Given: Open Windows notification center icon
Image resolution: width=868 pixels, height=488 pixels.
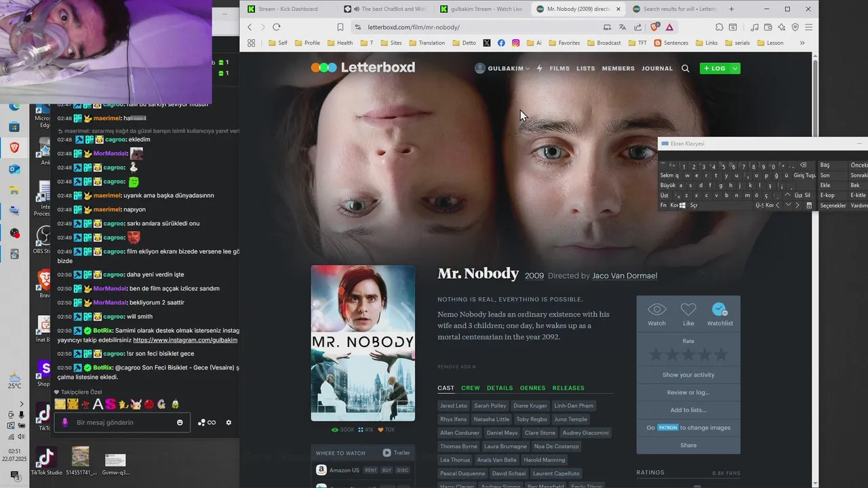Looking at the screenshot, I should (15, 476).
